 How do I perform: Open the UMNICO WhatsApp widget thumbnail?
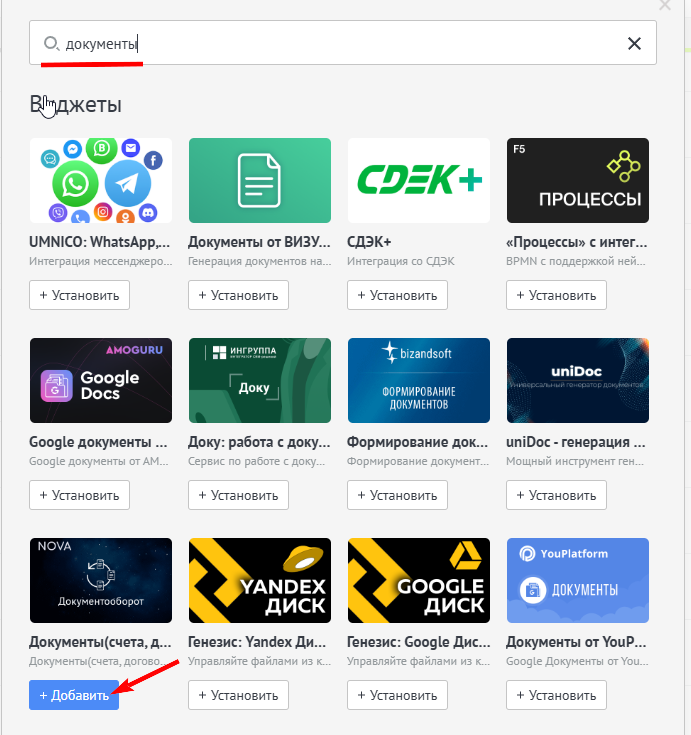click(x=100, y=180)
